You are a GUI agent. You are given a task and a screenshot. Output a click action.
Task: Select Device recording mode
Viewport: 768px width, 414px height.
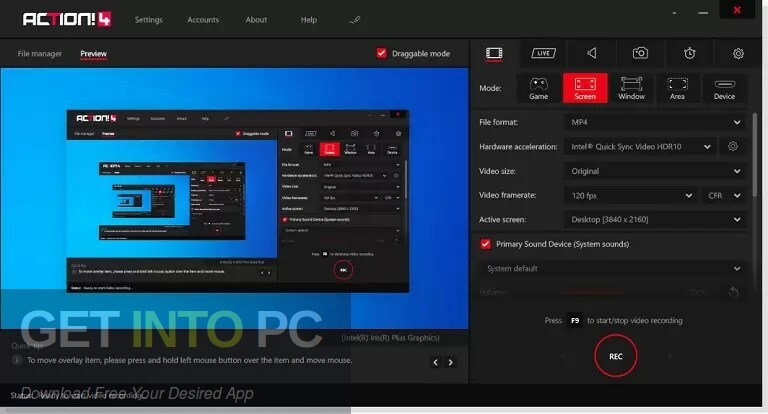(x=724, y=88)
